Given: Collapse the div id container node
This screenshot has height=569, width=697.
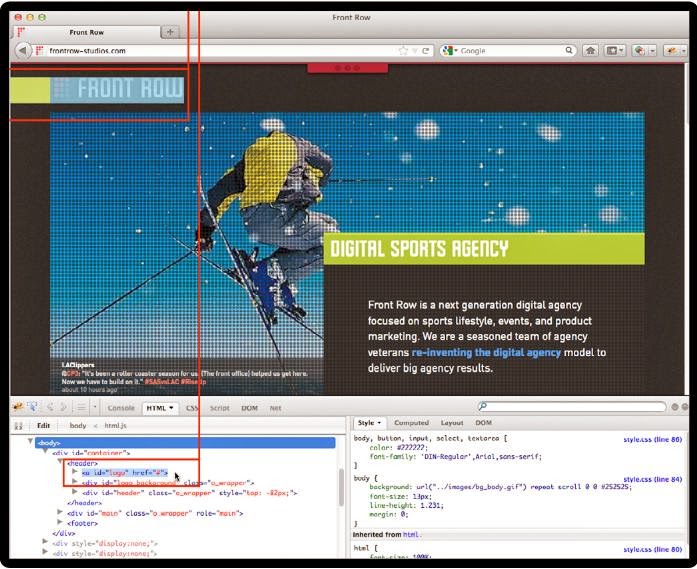Looking at the screenshot, I should [x=45, y=452].
